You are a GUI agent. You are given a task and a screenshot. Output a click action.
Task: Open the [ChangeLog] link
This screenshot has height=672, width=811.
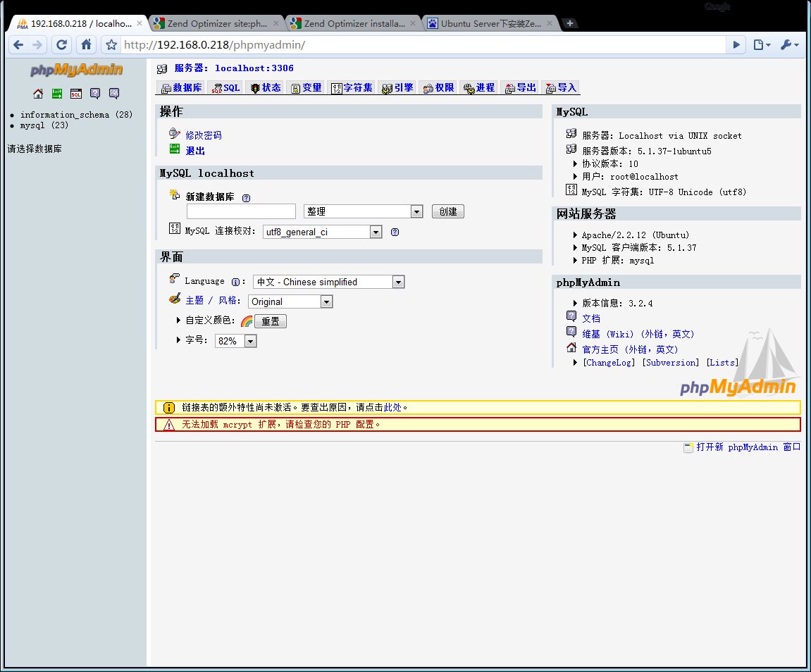click(x=609, y=362)
